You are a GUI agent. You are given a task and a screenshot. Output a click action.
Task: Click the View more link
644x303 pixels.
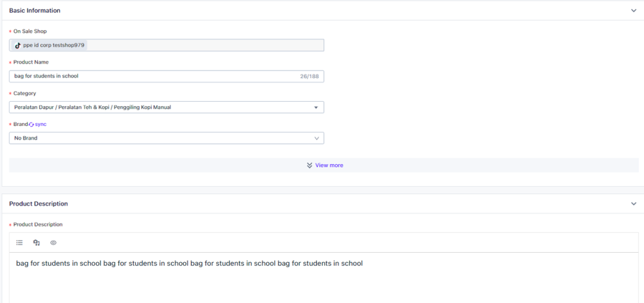pos(329,165)
